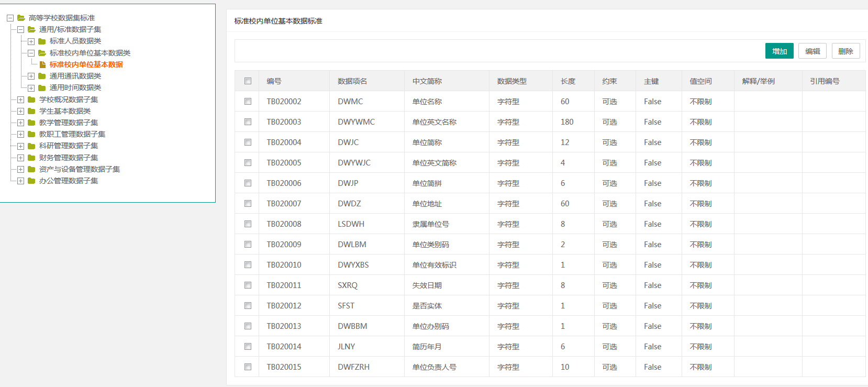Screen dimensions: 868x387
Task: Click folder icon beside 财务管理数据子集
Action: [x=31, y=158]
